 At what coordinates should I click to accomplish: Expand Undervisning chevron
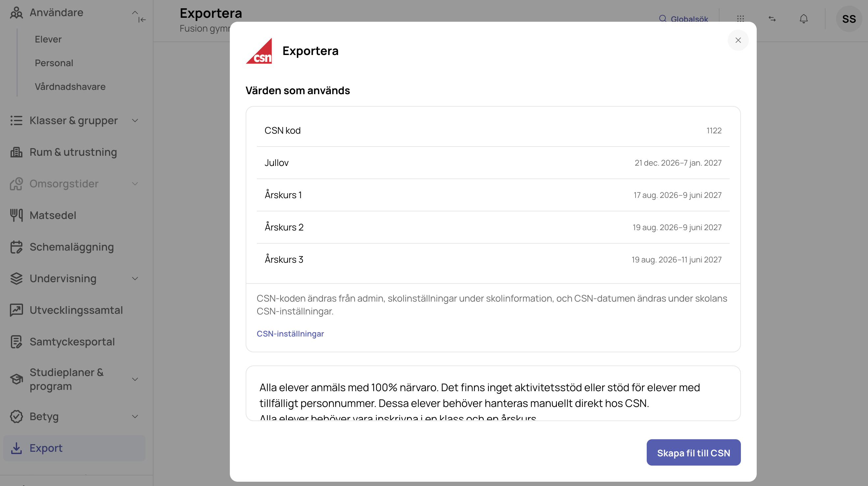(135, 279)
